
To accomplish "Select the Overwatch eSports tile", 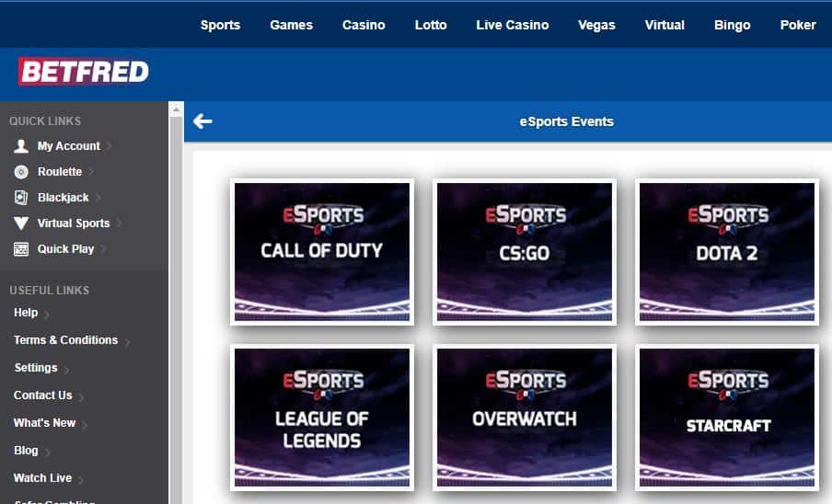I will [525, 417].
